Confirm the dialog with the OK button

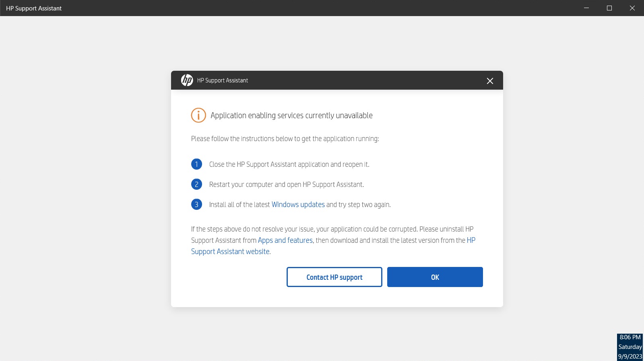click(435, 277)
